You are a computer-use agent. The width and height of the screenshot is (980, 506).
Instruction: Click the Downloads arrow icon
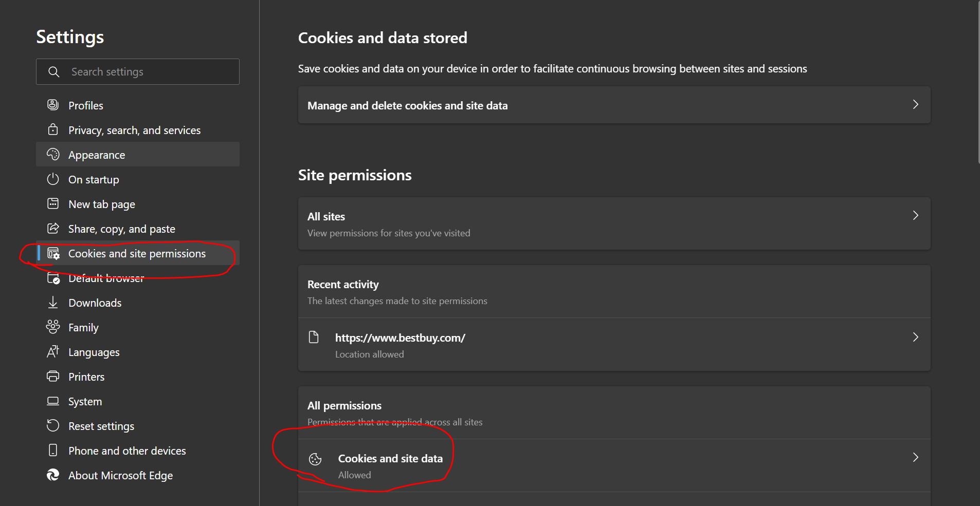click(x=53, y=303)
